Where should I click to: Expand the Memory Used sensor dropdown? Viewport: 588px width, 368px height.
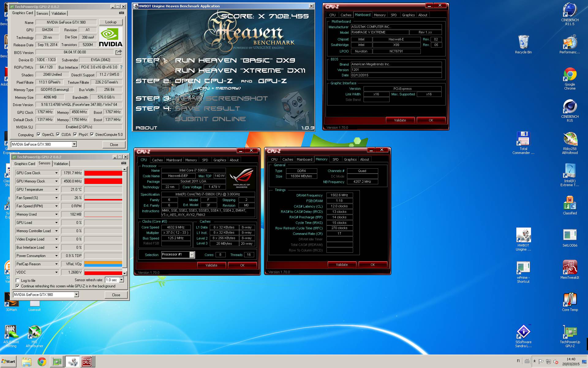(x=56, y=214)
